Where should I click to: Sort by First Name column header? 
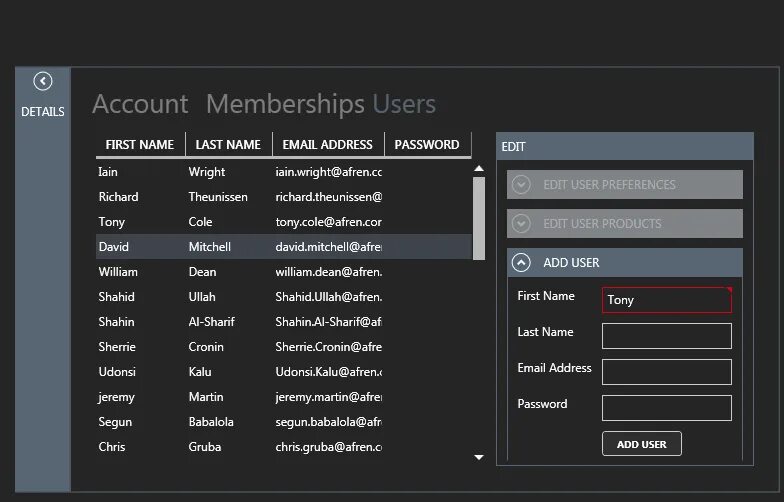[140, 145]
